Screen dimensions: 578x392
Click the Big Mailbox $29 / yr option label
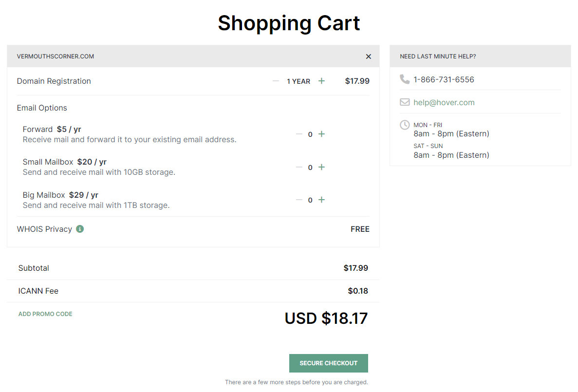click(x=60, y=195)
